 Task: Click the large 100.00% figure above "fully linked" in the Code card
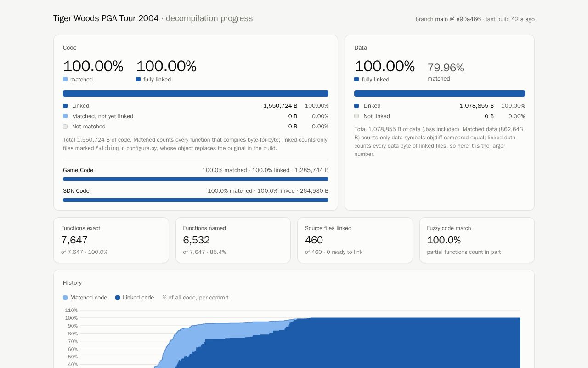[x=166, y=66]
